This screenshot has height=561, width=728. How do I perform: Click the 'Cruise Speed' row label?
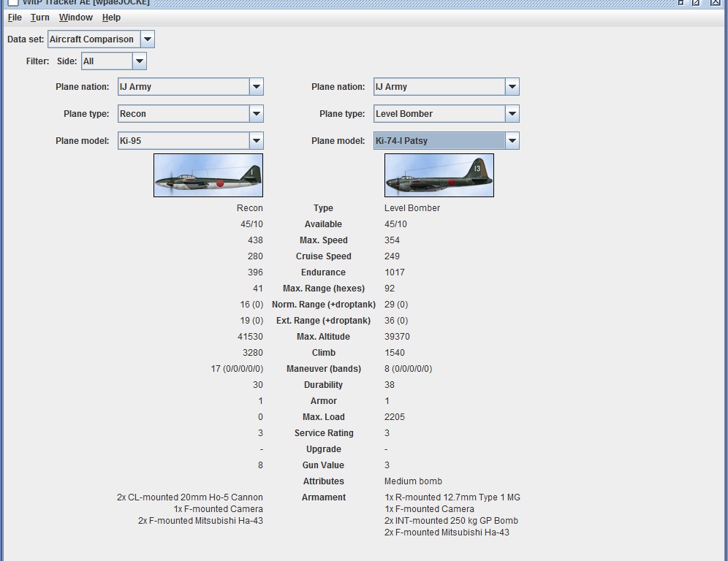click(324, 256)
